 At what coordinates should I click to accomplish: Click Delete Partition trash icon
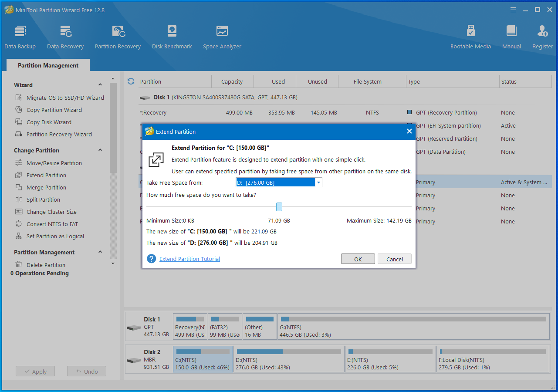19,264
